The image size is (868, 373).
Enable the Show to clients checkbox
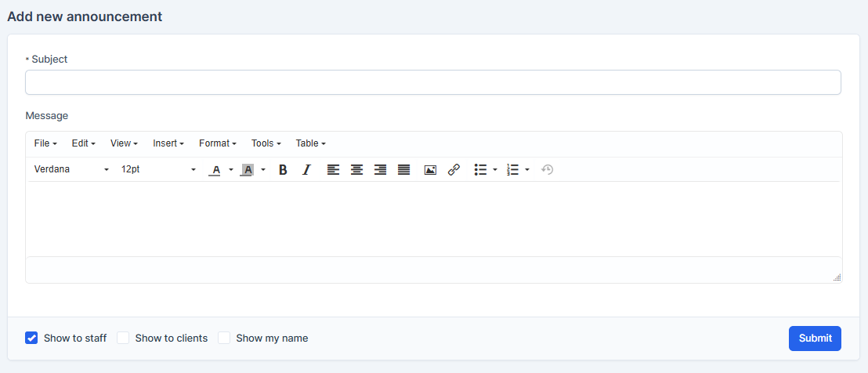click(x=123, y=338)
